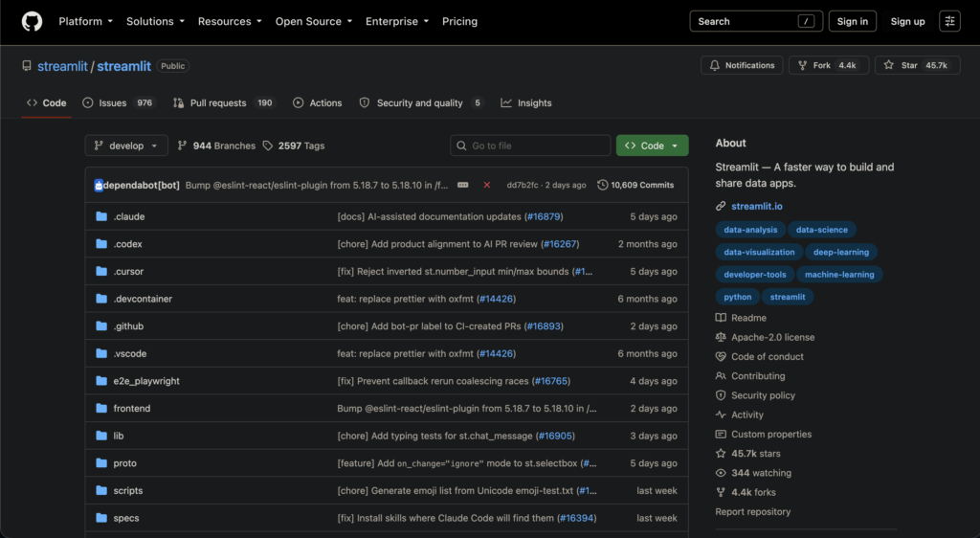
Task: Click the GitHub Octocat logo
Action: [32, 21]
